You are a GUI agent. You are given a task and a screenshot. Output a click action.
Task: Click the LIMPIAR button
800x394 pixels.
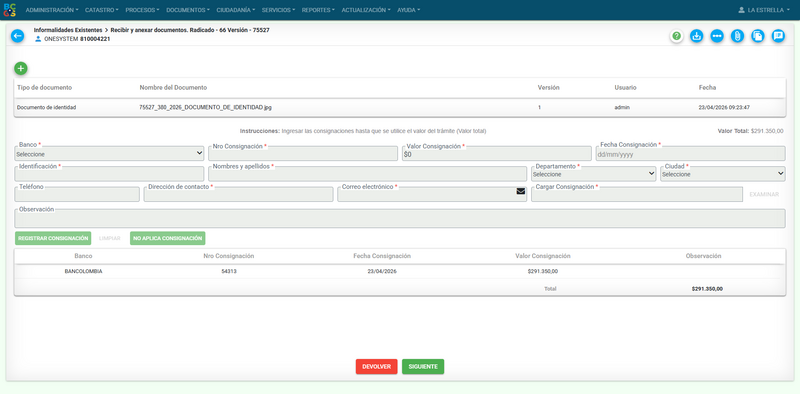[110, 238]
